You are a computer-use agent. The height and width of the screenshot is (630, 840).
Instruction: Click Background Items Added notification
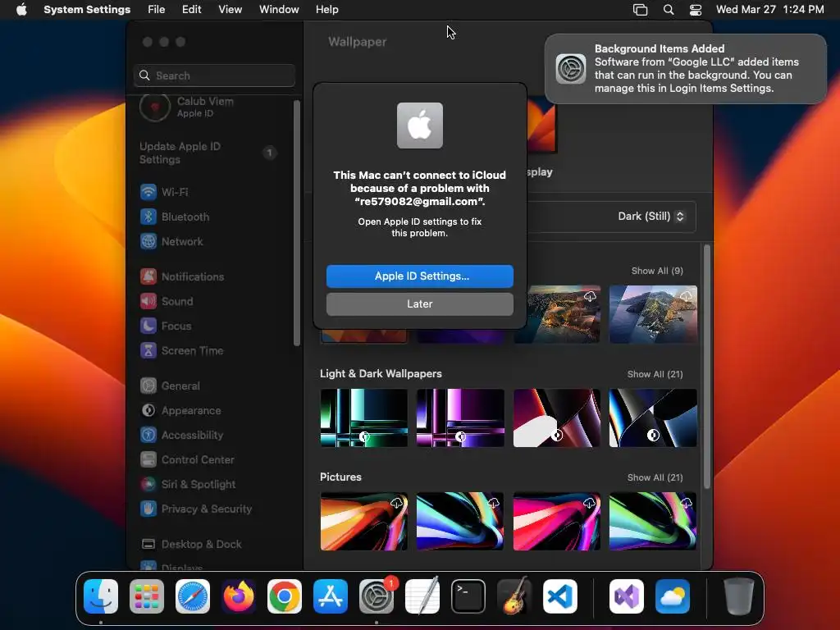coord(686,69)
